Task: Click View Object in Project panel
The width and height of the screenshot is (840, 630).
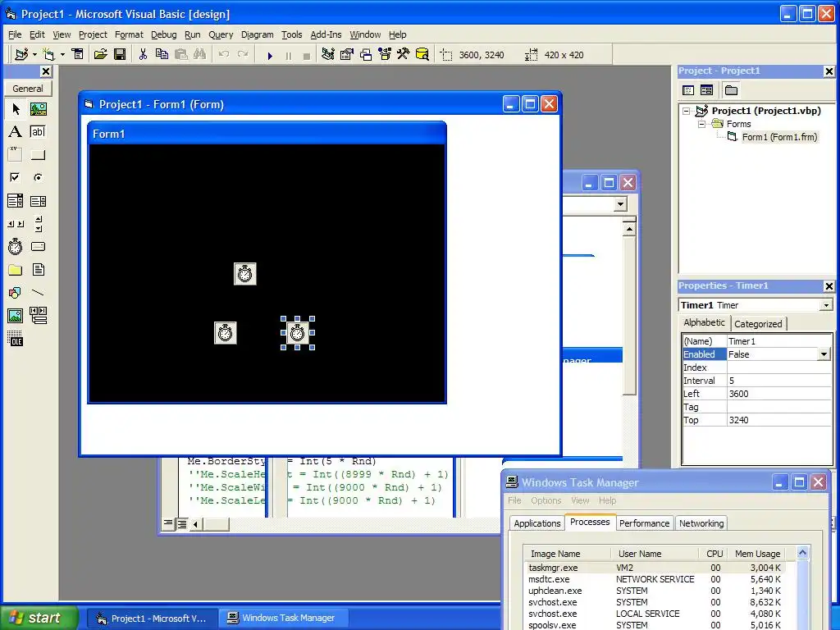Action: [706, 90]
